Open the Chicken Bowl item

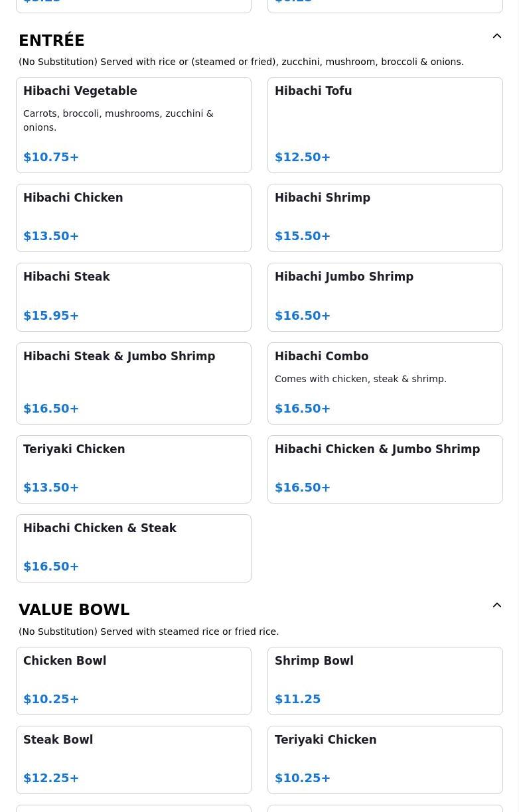[133, 681]
